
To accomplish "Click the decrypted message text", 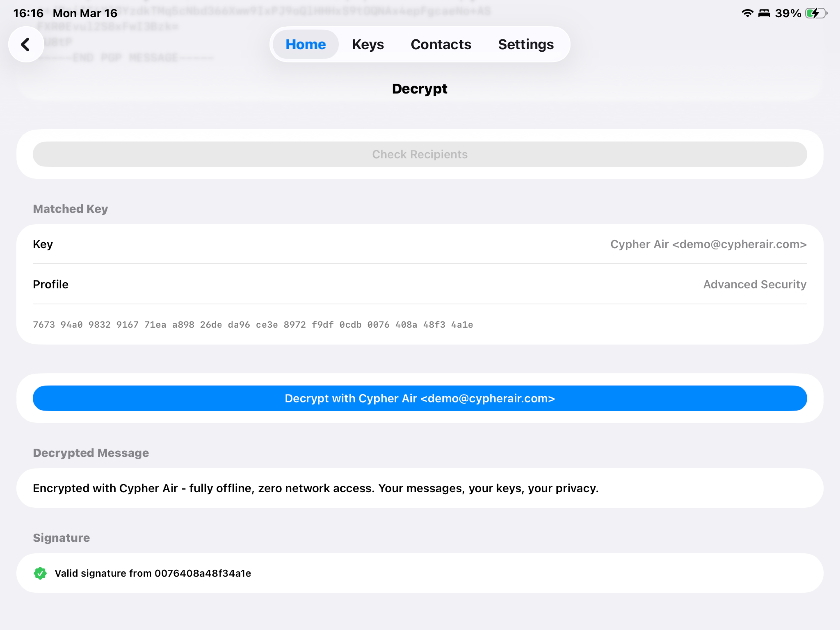I will point(315,488).
